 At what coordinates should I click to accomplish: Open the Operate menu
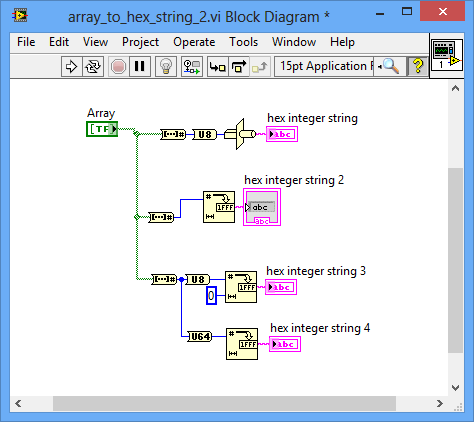coord(194,42)
